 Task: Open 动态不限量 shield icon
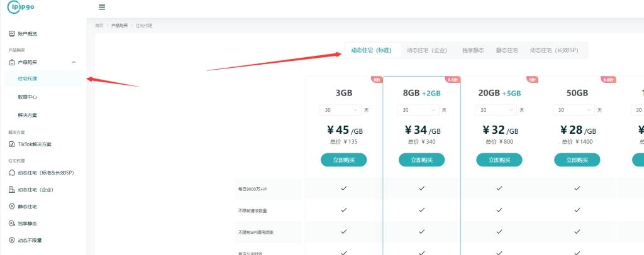(x=11, y=241)
